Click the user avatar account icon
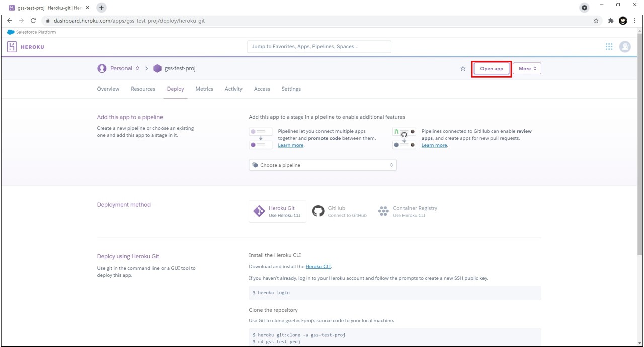 [625, 47]
